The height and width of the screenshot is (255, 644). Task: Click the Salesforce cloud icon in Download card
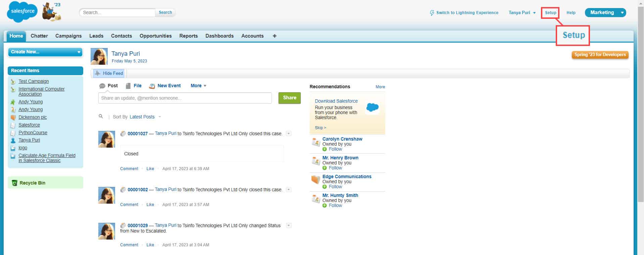point(373,107)
